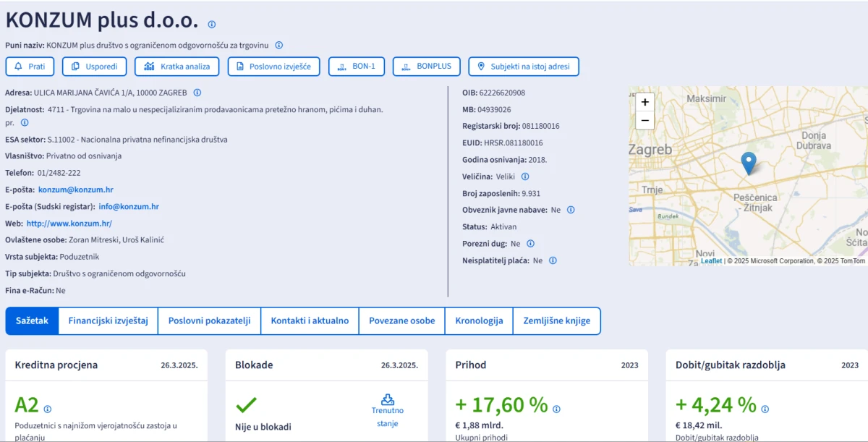
Task: Click the € 18,42 mil. profit value
Action: click(x=699, y=425)
